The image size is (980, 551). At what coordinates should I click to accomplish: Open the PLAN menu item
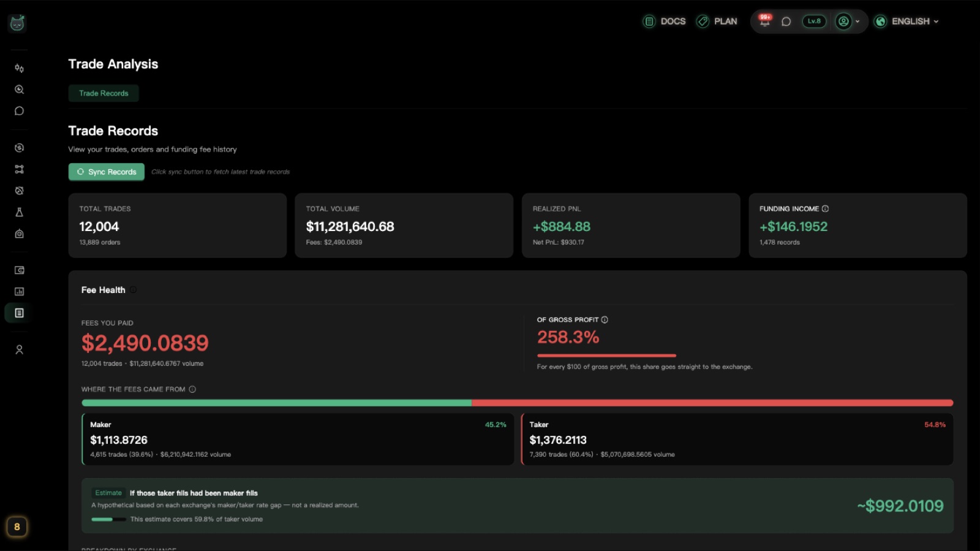(x=717, y=21)
